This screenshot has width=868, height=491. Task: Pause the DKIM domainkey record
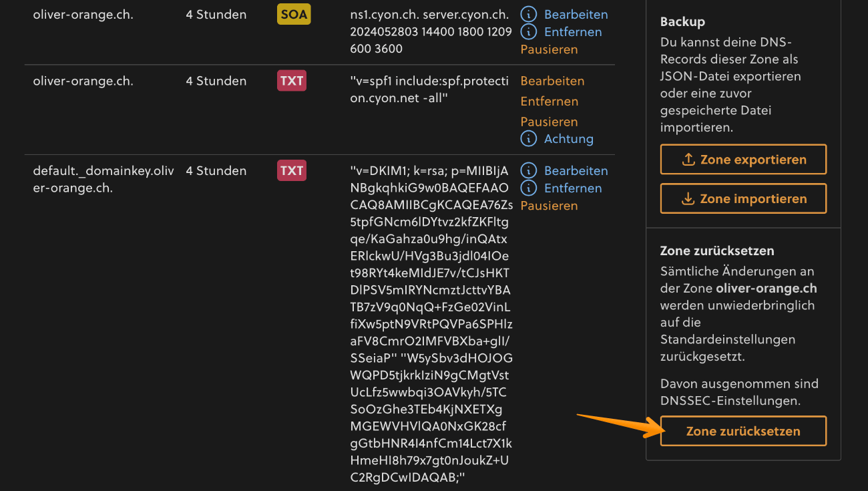coord(550,205)
